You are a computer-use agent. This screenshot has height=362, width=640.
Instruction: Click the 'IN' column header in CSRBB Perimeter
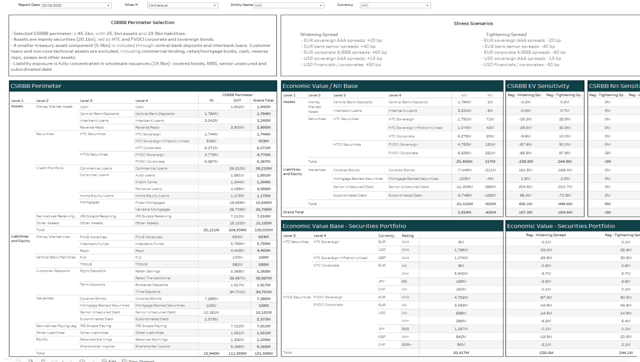(211, 100)
